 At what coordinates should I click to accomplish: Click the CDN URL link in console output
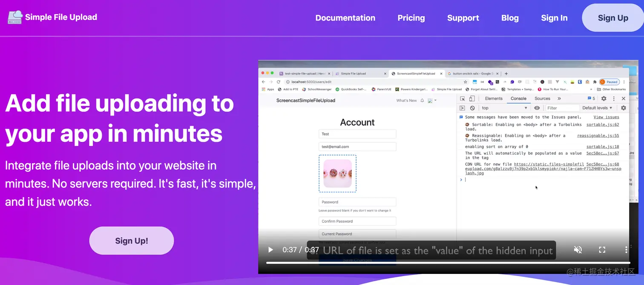pyautogui.click(x=543, y=169)
